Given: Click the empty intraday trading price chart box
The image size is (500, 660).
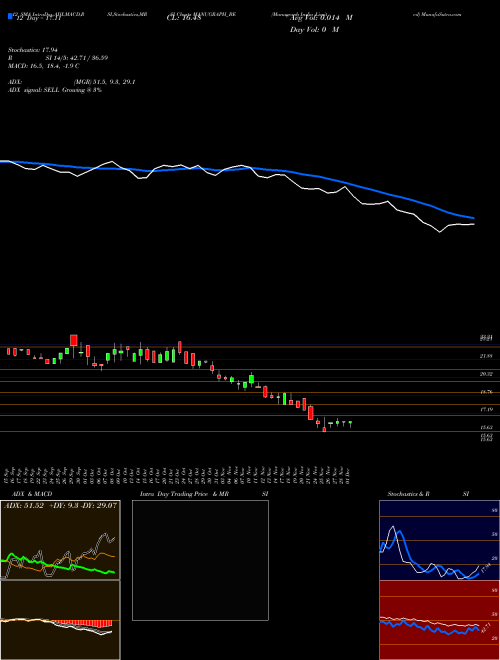Looking at the screenshot, I should (x=200, y=560).
